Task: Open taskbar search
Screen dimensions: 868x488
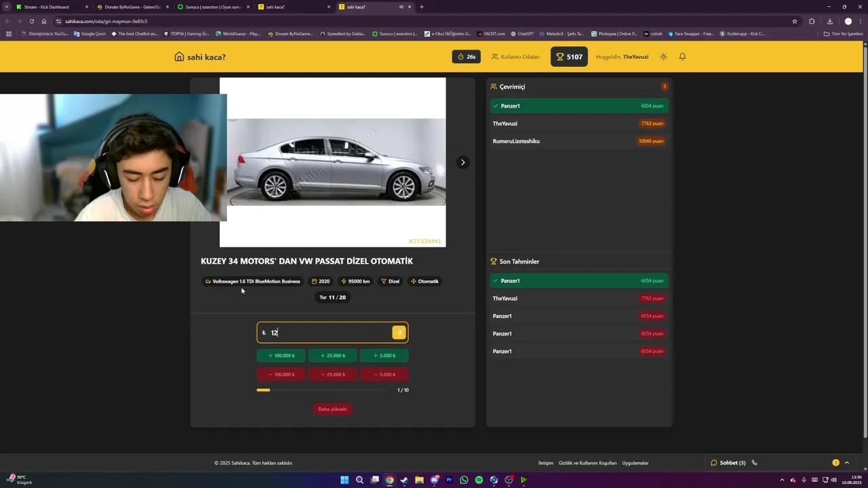Action: (359, 480)
